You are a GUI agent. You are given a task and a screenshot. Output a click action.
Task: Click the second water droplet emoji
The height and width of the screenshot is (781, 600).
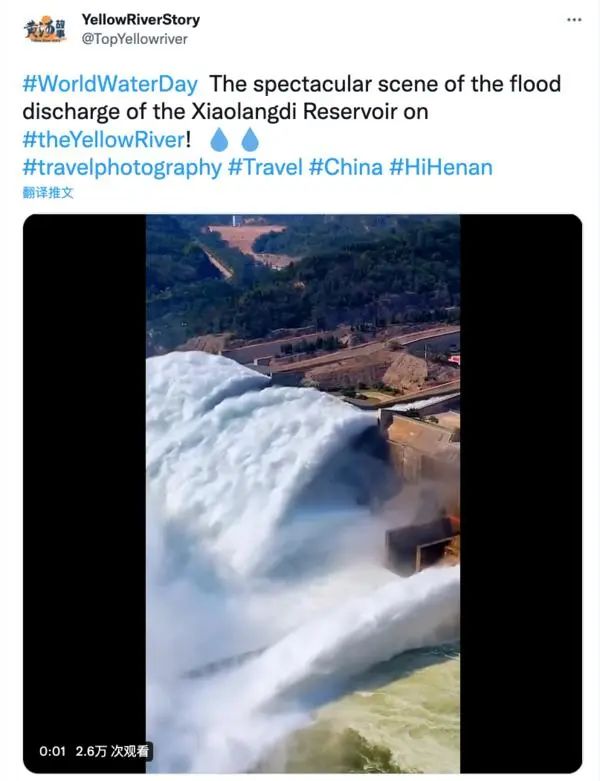click(x=250, y=139)
